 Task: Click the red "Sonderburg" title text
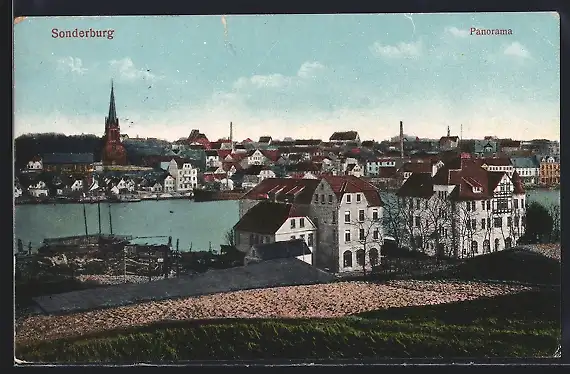pos(83,33)
